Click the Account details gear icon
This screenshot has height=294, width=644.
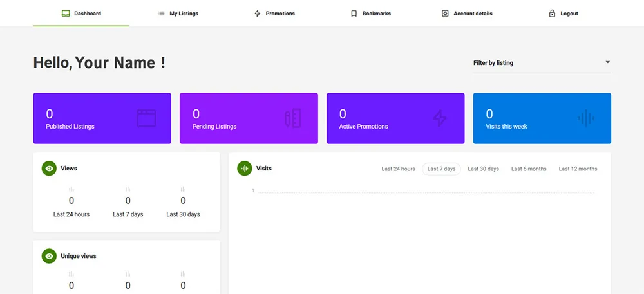pos(445,14)
